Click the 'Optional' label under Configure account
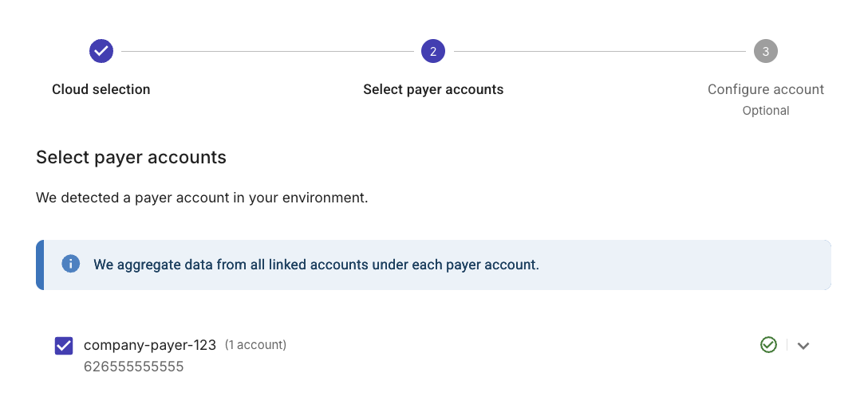This screenshot has width=868, height=412. coord(766,111)
